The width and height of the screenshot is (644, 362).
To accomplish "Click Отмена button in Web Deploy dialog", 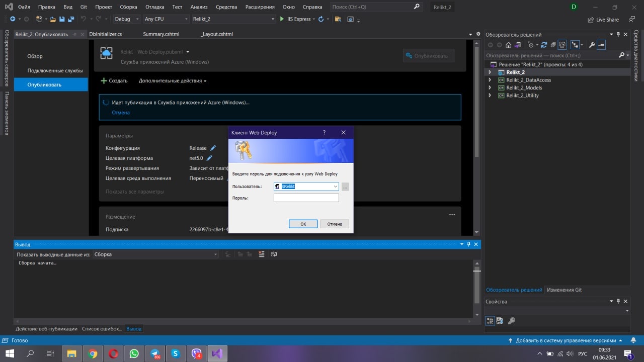I will pyautogui.click(x=335, y=224).
